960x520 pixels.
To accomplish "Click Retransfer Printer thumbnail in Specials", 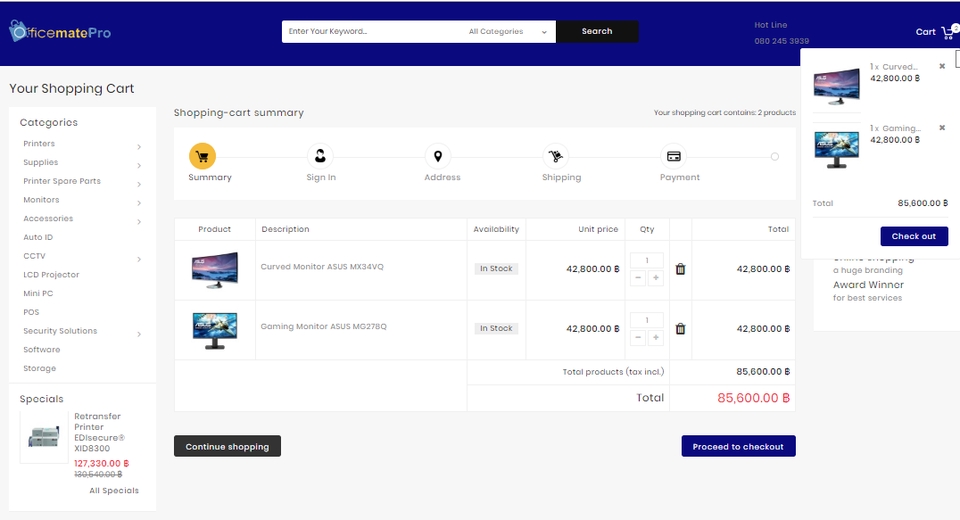I will click(x=43, y=437).
